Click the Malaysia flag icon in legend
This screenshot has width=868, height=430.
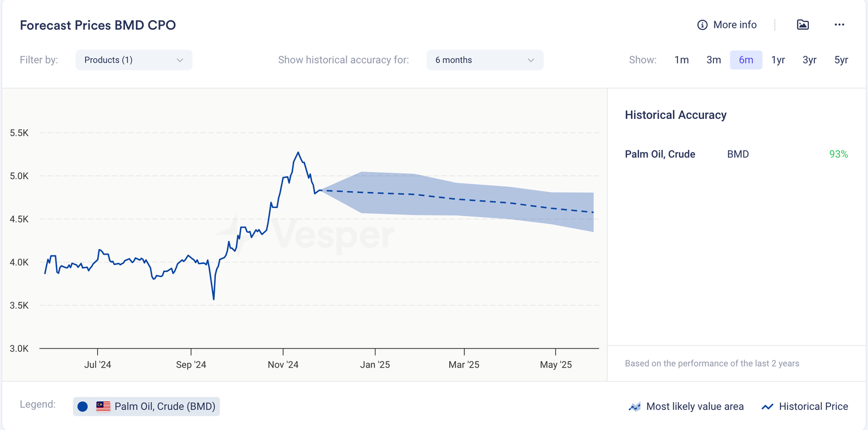pyautogui.click(x=103, y=406)
